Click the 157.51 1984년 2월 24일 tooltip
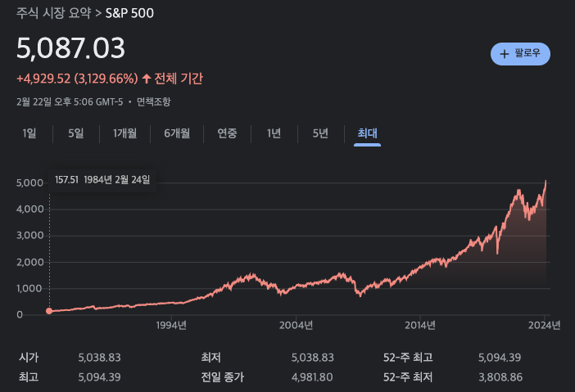 coord(102,180)
